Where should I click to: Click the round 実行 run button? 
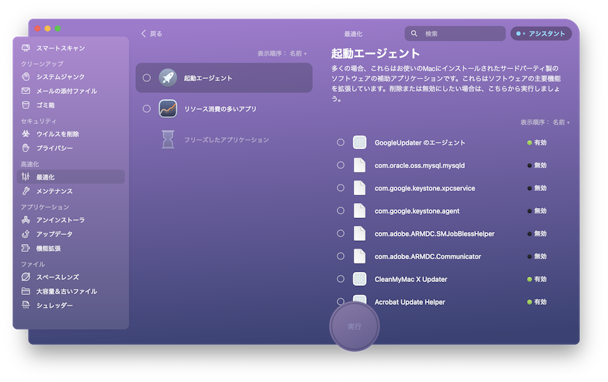tap(354, 327)
